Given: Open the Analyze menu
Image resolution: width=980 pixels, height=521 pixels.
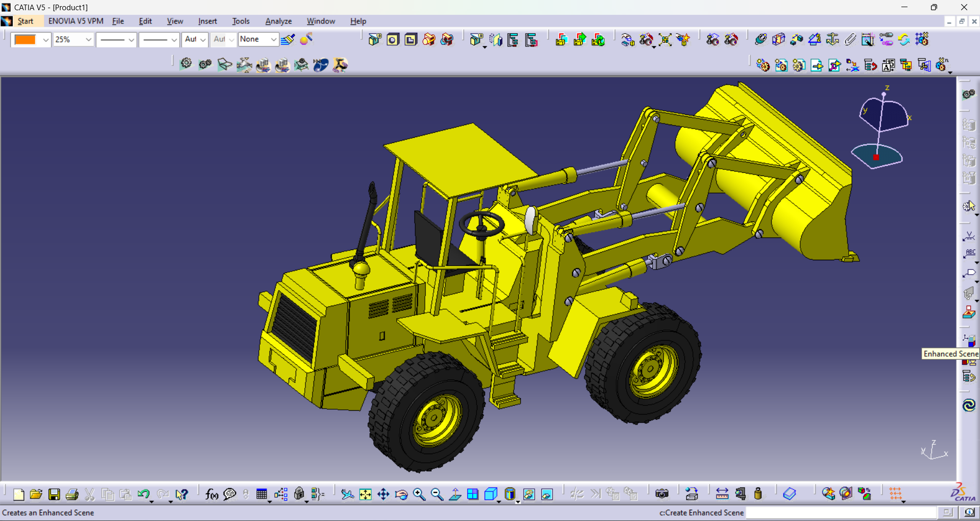Looking at the screenshot, I should tap(278, 21).
